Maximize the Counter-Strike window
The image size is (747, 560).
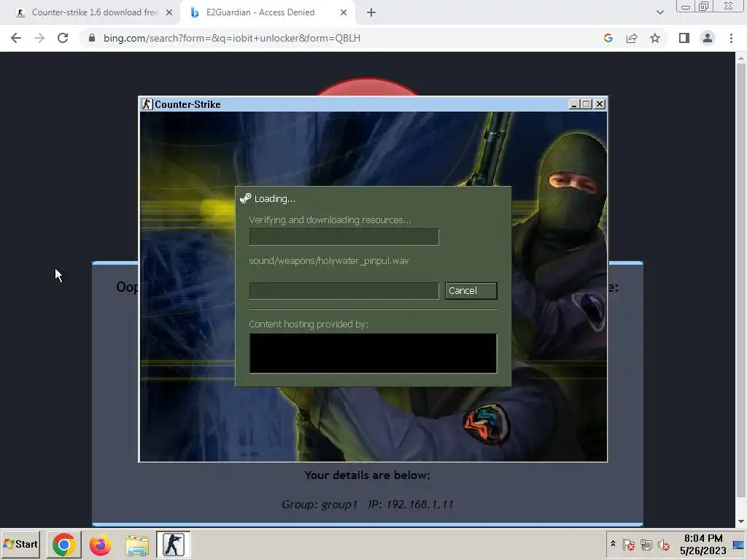587,104
